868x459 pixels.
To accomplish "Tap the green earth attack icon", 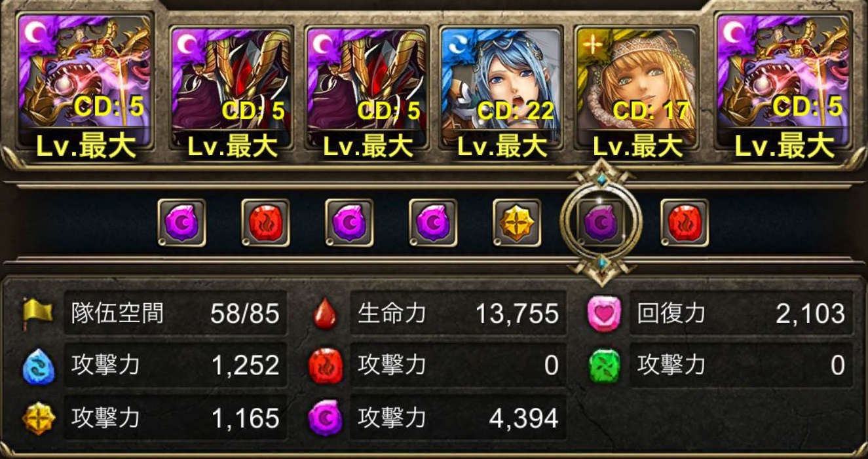I will click(603, 365).
